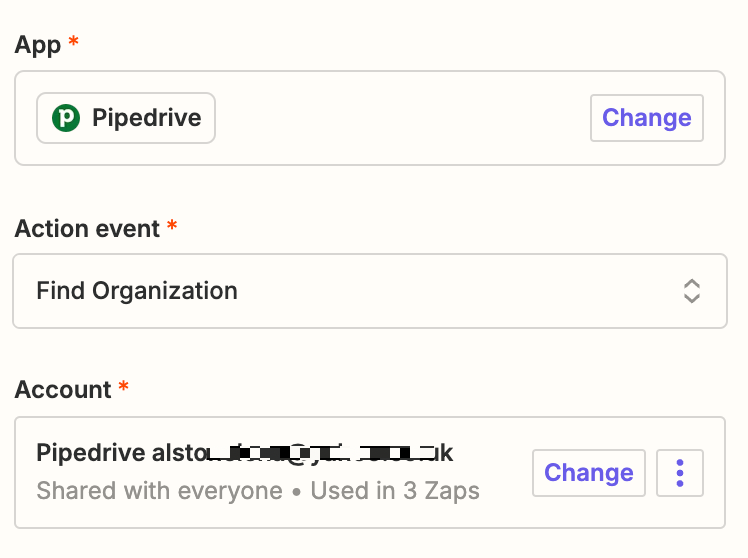Click the "Shared with everyone" text
The width and height of the screenshot is (748, 558).
click(x=159, y=491)
